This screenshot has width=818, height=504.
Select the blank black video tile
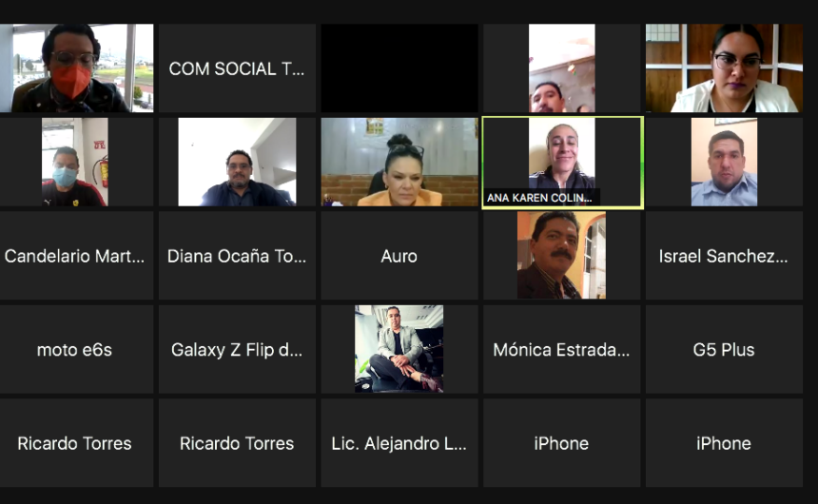(399, 68)
